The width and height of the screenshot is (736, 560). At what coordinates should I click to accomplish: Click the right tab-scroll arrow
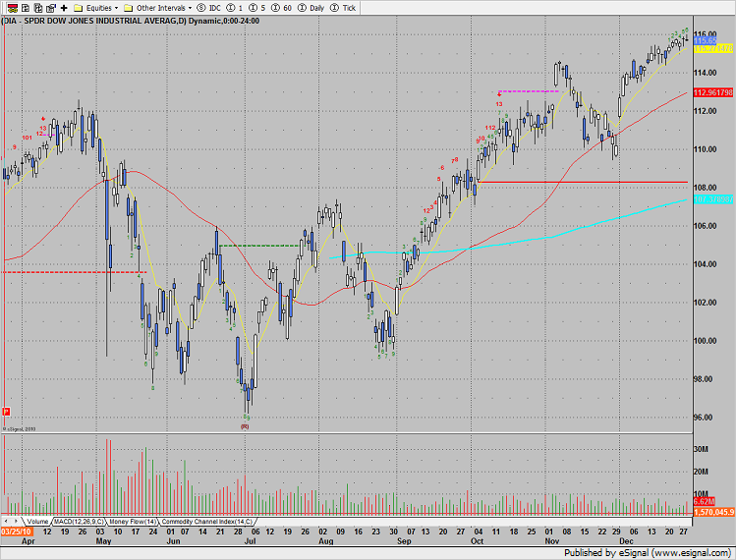(x=16, y=521)
